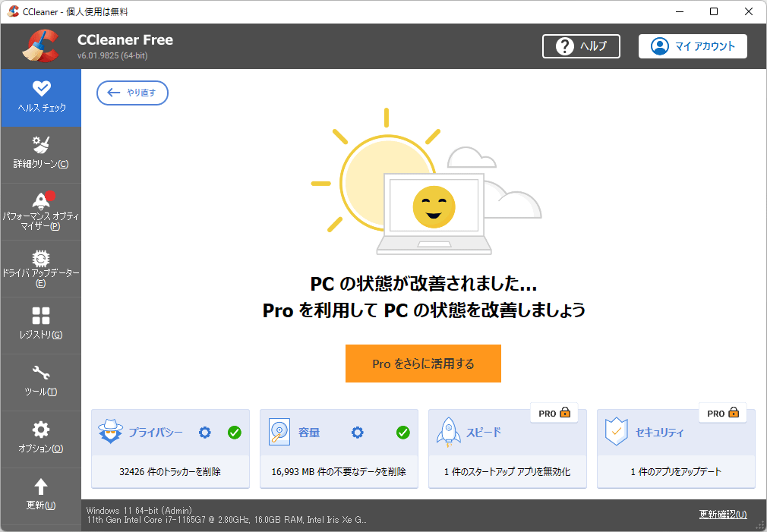This screenshot has width=767, height=532.
Task: Click the 容量 card title
Action: [x=309, y=433]
